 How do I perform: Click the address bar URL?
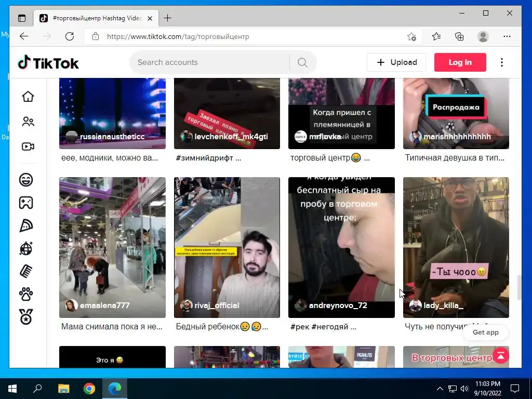click(x=178, y=37)
